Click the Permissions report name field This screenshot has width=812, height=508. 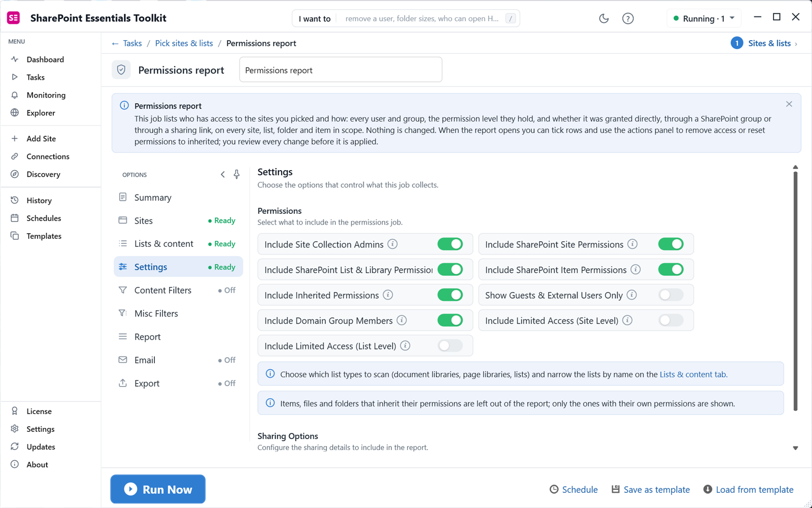point(341,70)
